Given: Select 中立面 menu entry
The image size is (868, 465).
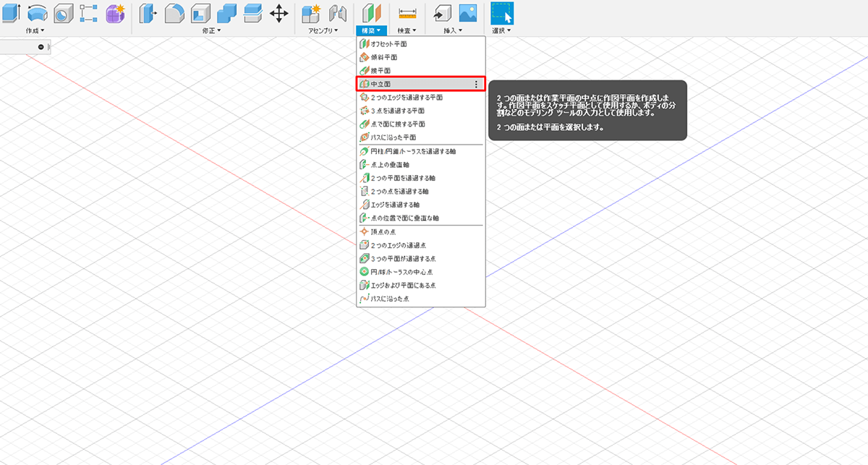Looking at the screenshot, I should click(x=381, y=85).
